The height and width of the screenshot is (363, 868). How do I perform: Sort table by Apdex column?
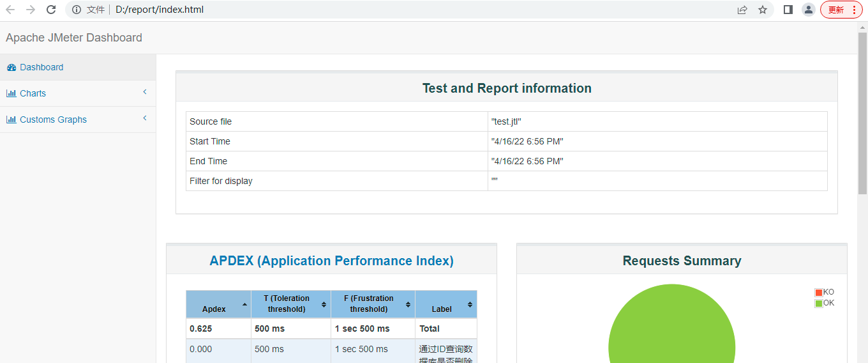(218, 304)
